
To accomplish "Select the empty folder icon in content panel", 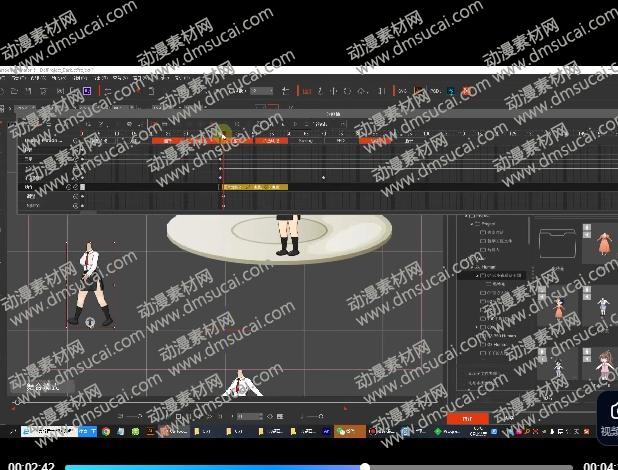I will tap(559, 245).
